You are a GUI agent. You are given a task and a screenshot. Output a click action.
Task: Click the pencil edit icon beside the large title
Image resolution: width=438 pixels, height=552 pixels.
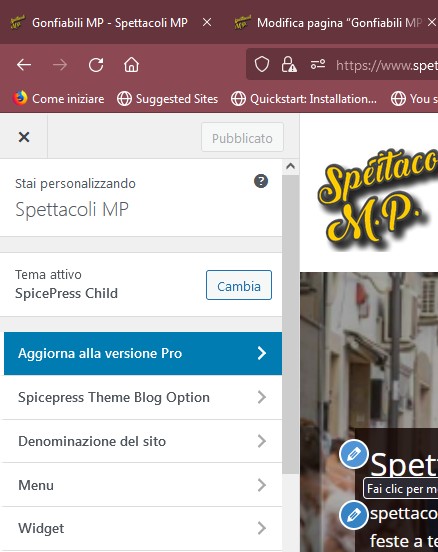click(x=353, y=454)
